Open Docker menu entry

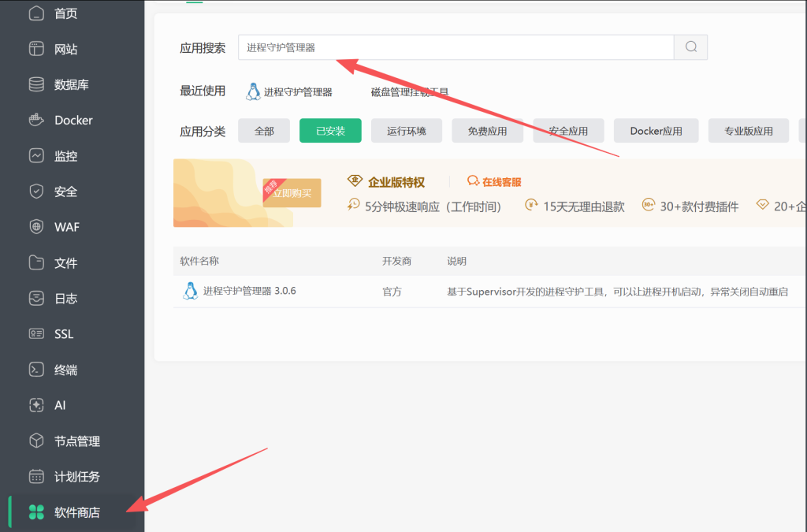tap(72, 120)
